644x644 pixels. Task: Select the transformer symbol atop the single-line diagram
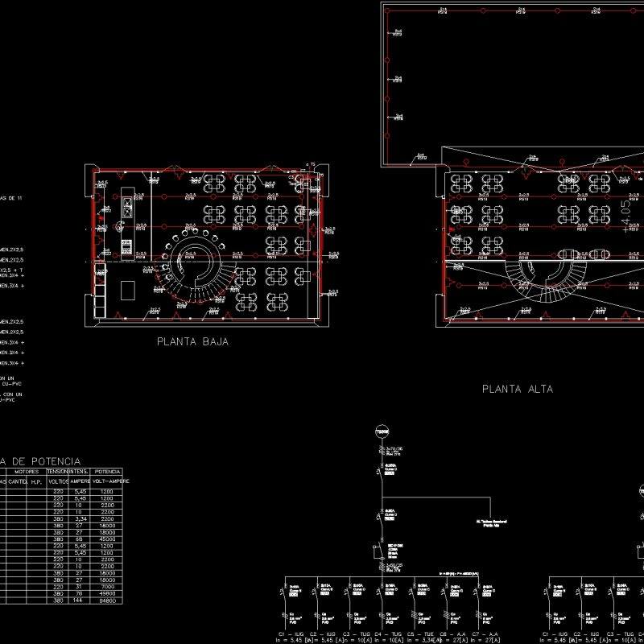tap(380, 431)
